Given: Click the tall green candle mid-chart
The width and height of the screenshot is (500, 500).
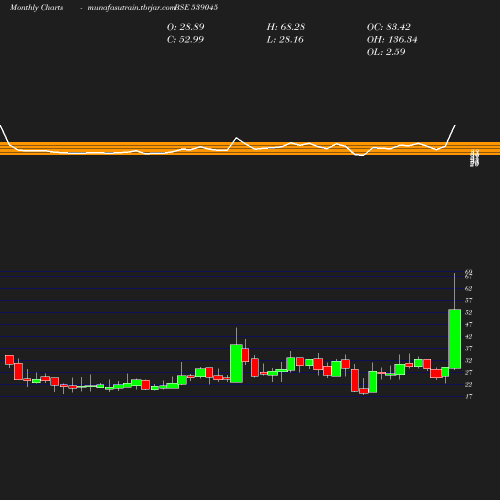Looking at the screenshot, I should click(236, 363).
